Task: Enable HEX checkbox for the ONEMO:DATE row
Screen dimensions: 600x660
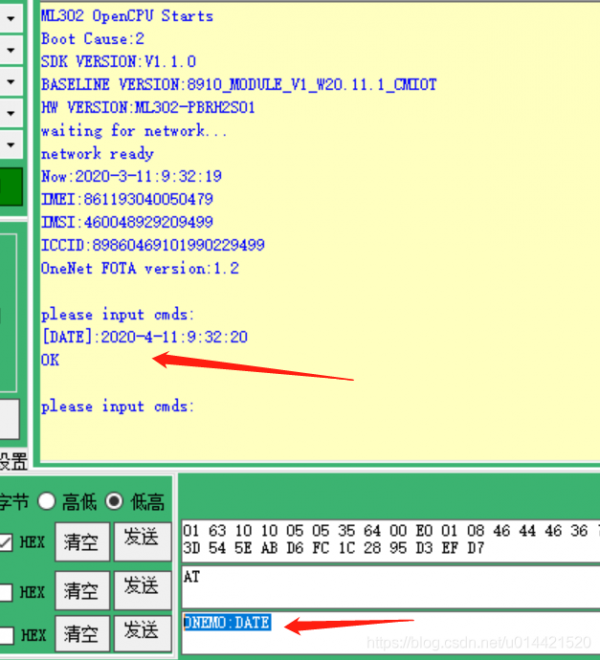Action: coord(7,634)
